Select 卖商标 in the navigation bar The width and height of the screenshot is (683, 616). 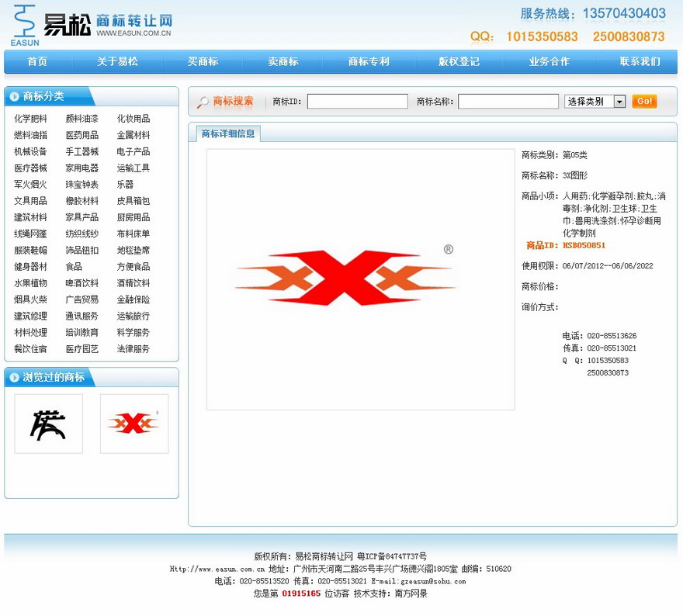(x=283, y=61)
